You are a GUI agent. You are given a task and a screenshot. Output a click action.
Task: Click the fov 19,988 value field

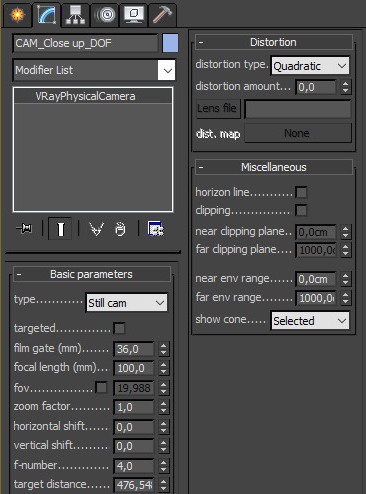[x=134, y=388]
